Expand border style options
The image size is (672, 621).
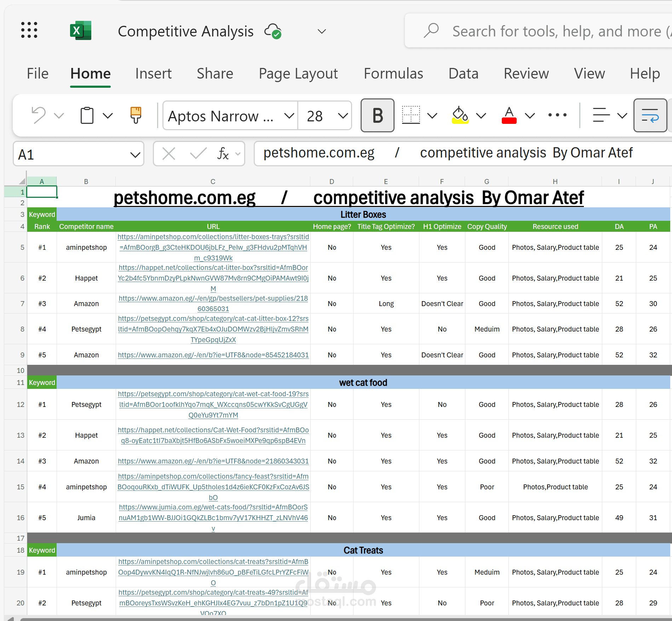(x=432, y=116)
